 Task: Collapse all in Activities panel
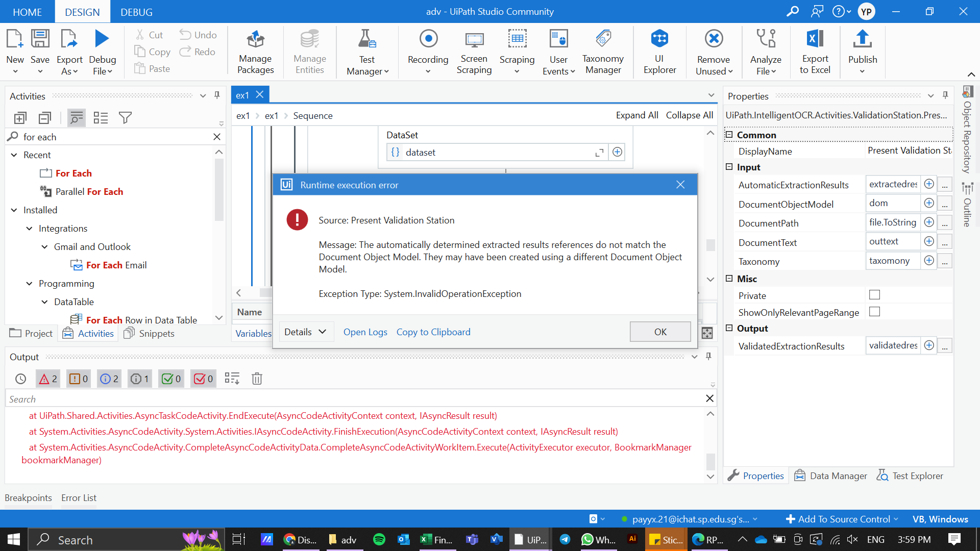tap(45, 118)
